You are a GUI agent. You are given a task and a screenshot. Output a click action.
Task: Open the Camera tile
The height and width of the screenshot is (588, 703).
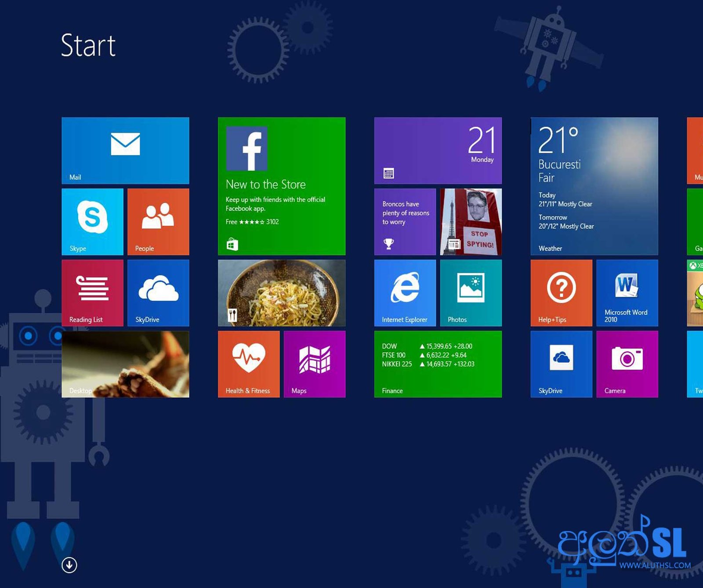pos(627,364)
